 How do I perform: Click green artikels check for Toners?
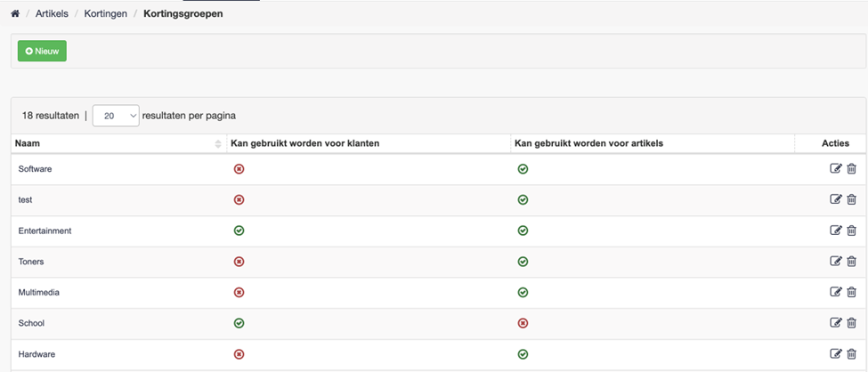(523, 262)
